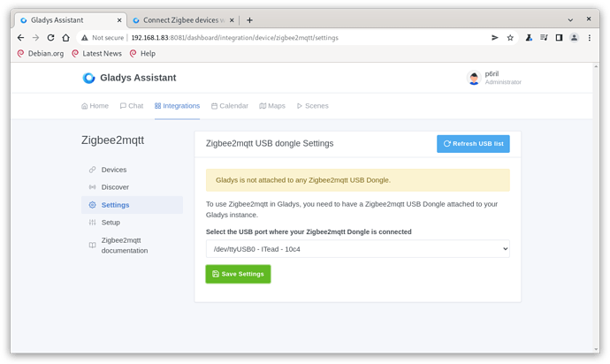Expand the tab search chevron
Viewport: 610px width, 364px height.
tap(570, 19)
